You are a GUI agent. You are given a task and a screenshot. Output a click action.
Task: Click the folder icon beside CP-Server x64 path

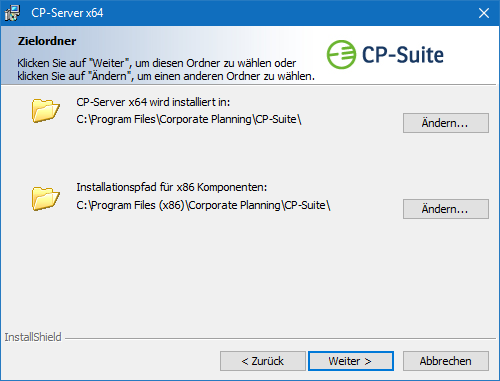[46, 110]
